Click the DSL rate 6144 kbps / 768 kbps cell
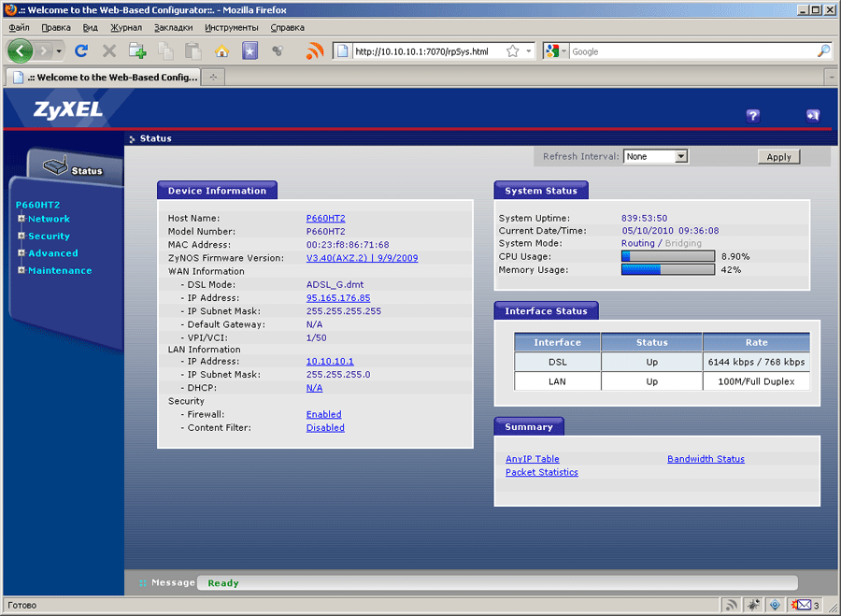This screenshot has height=616, width=841. (x=756, y=362)
